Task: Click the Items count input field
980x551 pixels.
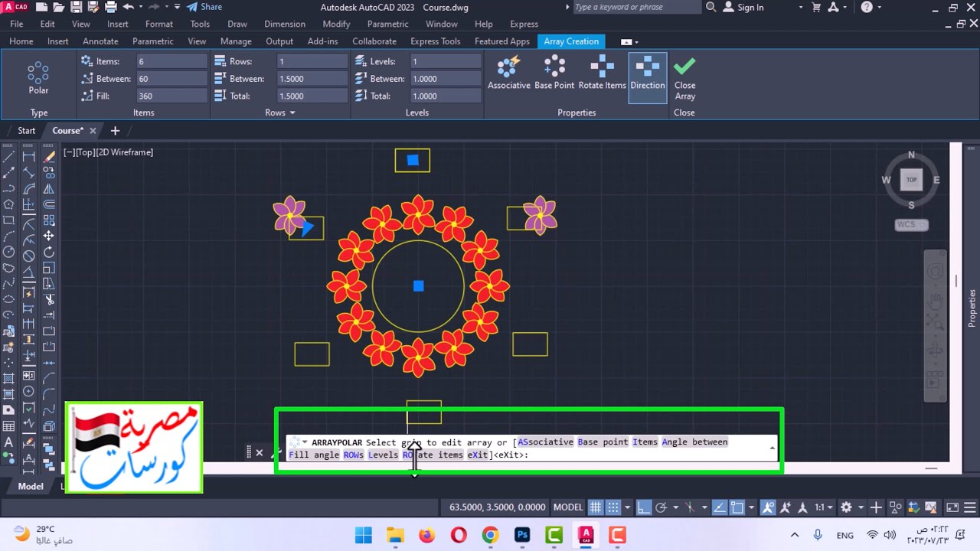Action: [172, 61]
